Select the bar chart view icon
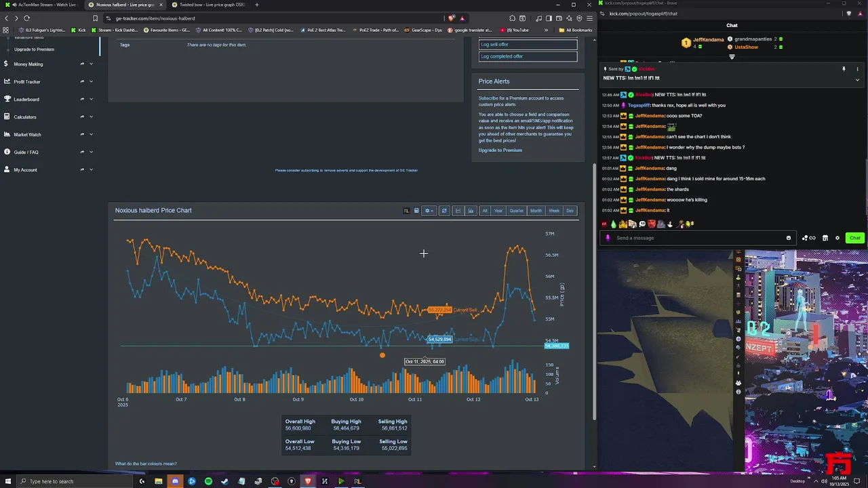 pos(471,211)
